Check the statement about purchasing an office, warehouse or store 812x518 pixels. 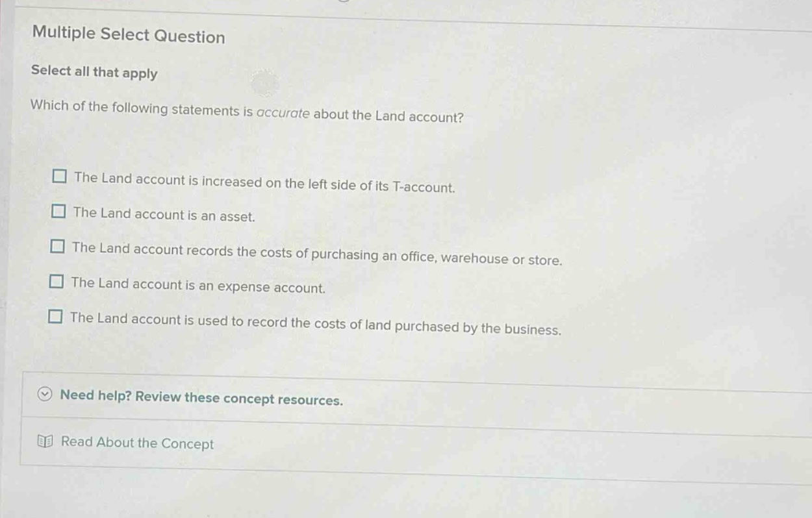coord(58,246)
